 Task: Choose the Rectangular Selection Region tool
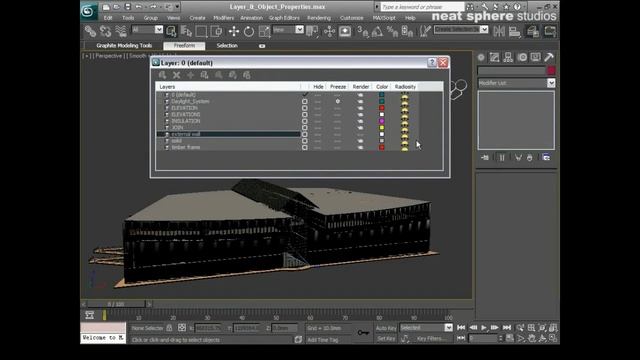pyautogui.click(x=201, y=31)
